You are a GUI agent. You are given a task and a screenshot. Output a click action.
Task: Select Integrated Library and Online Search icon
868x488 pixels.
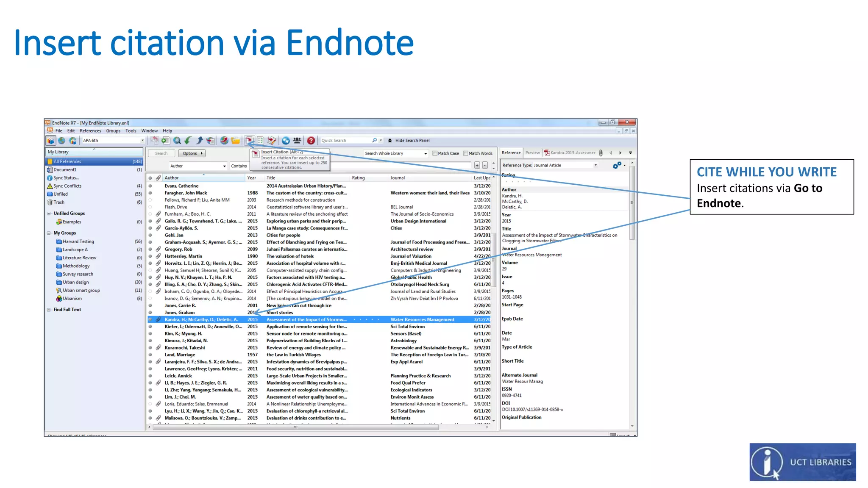point(73,141)
